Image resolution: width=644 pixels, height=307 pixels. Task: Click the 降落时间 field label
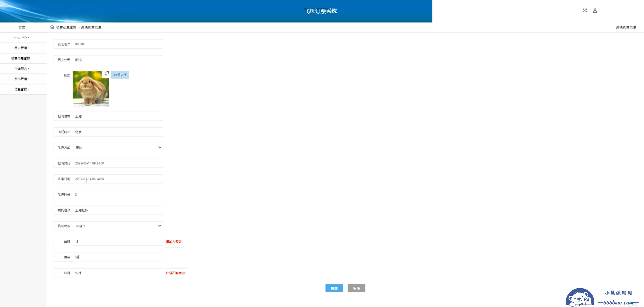click(64, 179)
